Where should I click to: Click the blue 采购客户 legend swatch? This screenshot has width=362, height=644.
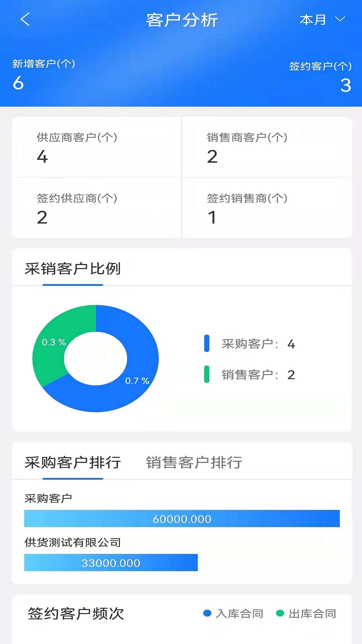pyautogui.click(x=207, y=343)
